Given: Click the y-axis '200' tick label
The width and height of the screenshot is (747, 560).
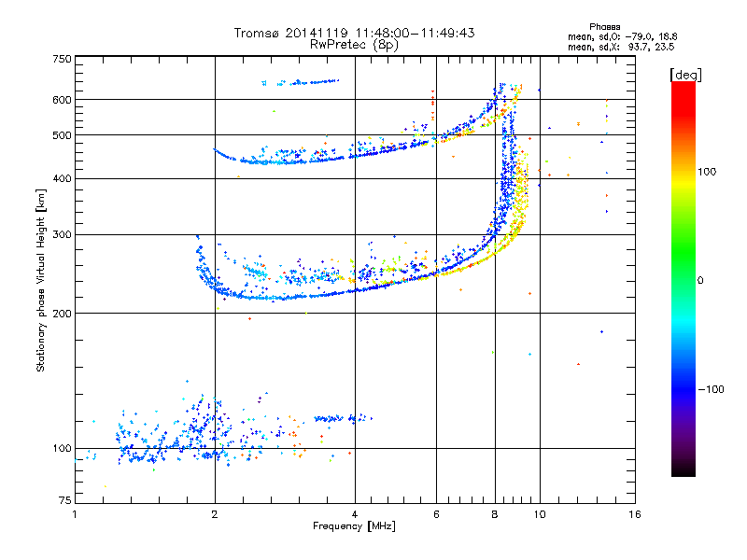Looking at the screenshot, I should coord(62,314).
